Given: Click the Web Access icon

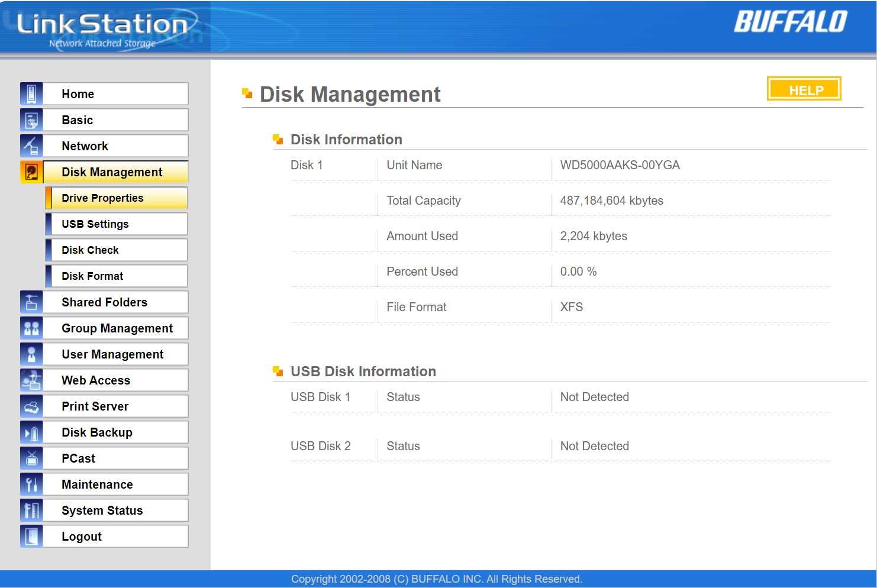Looking at the screenshot, I should coord(31,380).
